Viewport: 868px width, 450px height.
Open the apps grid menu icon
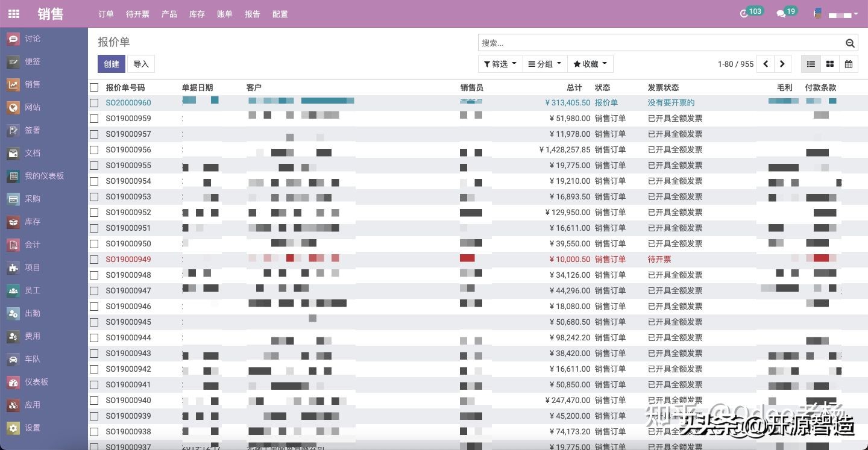13,14
